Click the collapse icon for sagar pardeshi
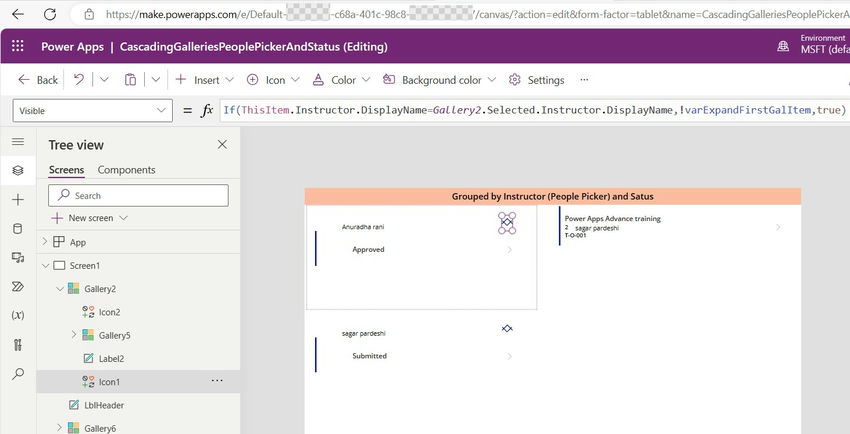850x434 pixels. coord(507,328)
